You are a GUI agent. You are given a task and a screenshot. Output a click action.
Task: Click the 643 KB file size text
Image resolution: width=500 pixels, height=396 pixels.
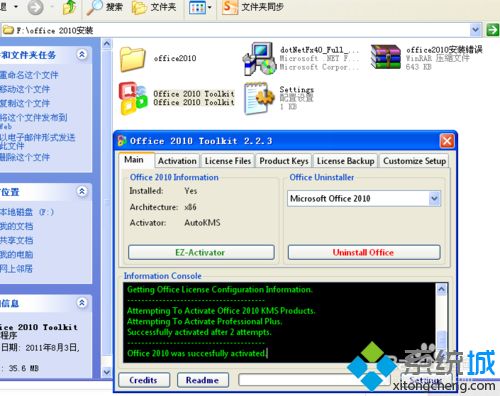coord(419,67)
